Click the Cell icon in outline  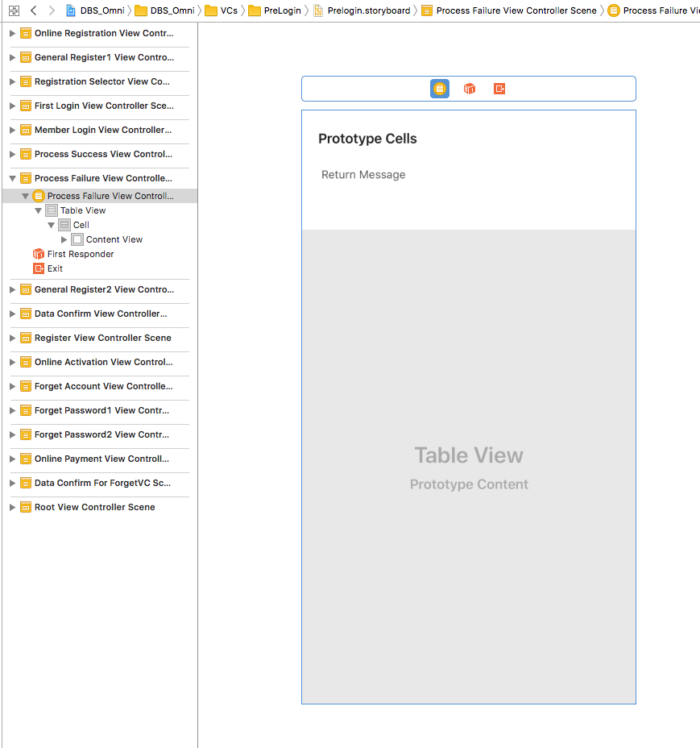[64, 225]
